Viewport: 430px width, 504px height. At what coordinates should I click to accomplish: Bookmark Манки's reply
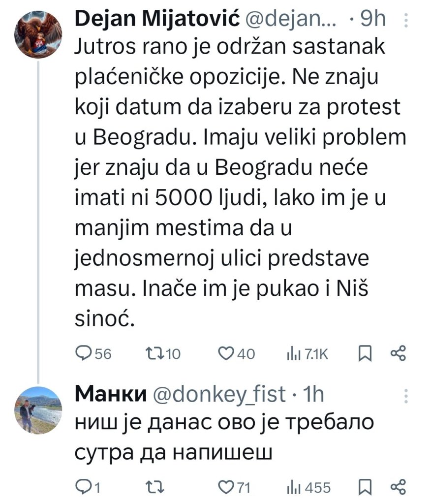click(x=365, y=487)
